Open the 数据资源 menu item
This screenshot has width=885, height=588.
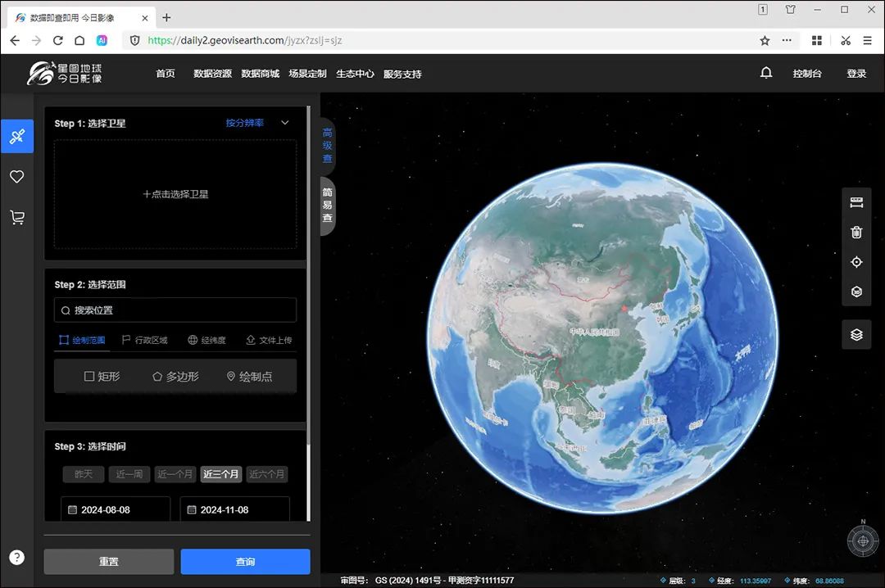click(x=212, y=74)
